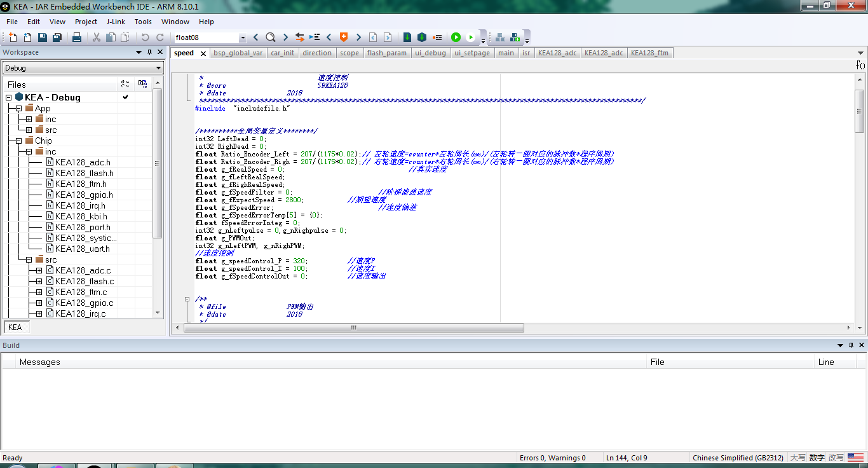868x468 pixels.
Task: Click the Paste toolbar icon
Action: (125, 38)
